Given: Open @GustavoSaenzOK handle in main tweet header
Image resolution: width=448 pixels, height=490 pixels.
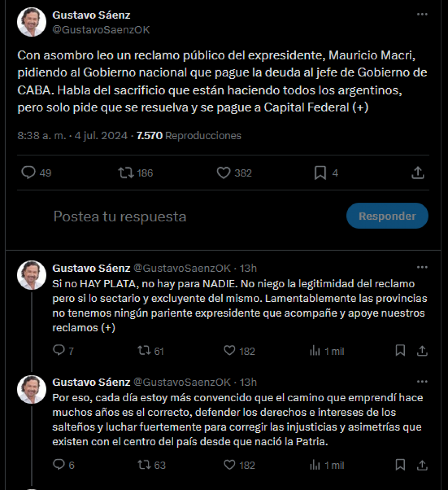Looking at the screenshot, I should coord(101,30).
